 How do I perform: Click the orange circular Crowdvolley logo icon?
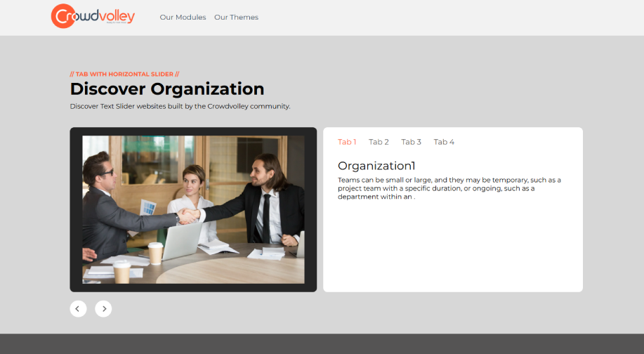tap(63, 16)
